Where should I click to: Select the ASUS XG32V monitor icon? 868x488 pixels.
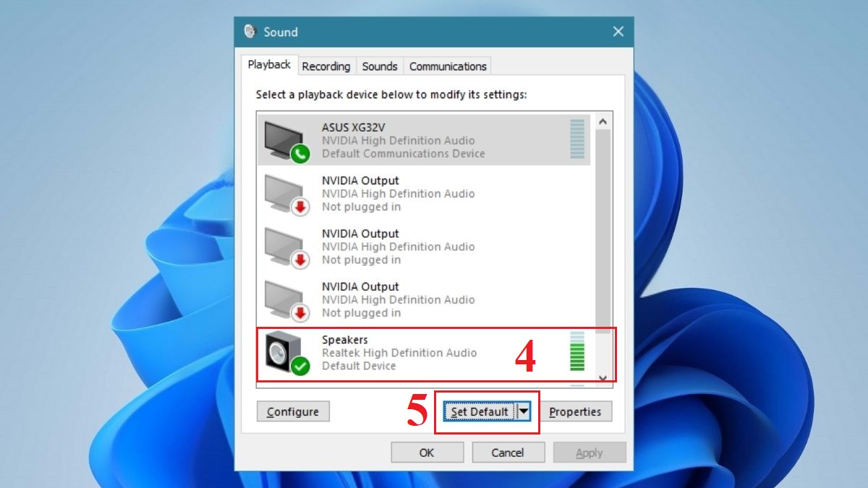coord(287,140)
